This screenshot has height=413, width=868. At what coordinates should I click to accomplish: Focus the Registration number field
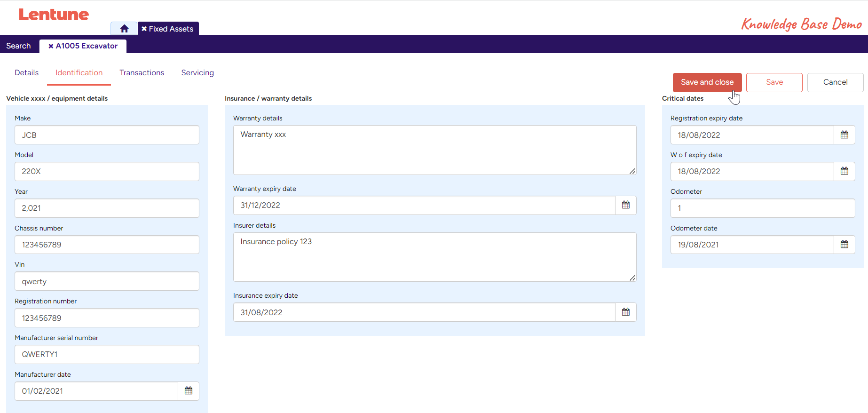107,318
